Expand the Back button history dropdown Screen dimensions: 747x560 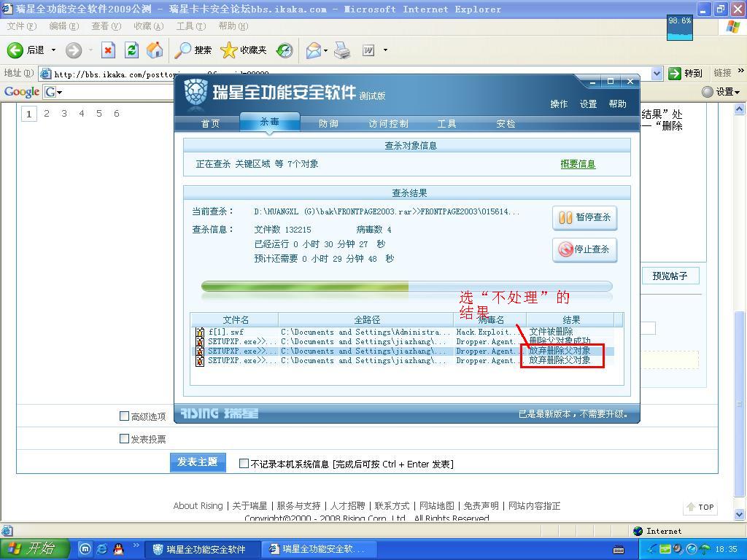(x=53, y=50)
